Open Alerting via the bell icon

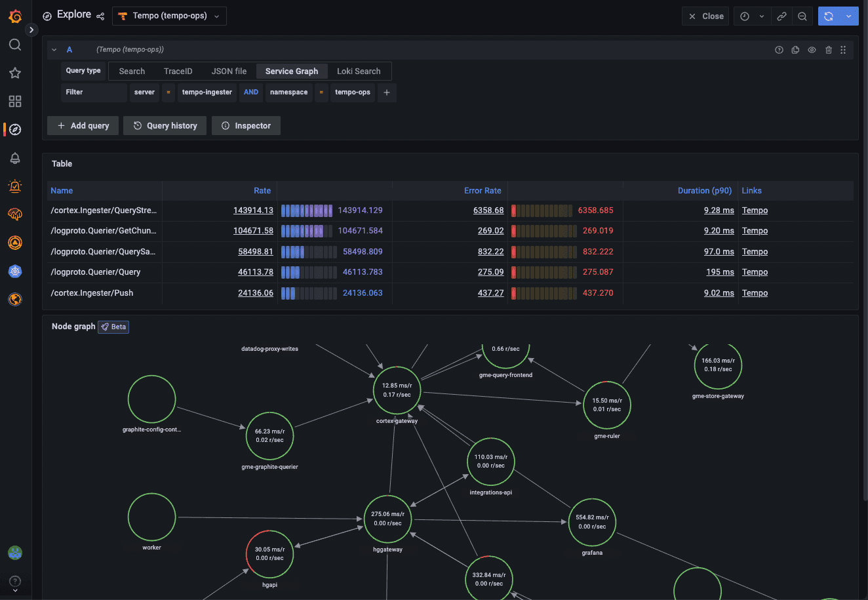tap(15, 157)
